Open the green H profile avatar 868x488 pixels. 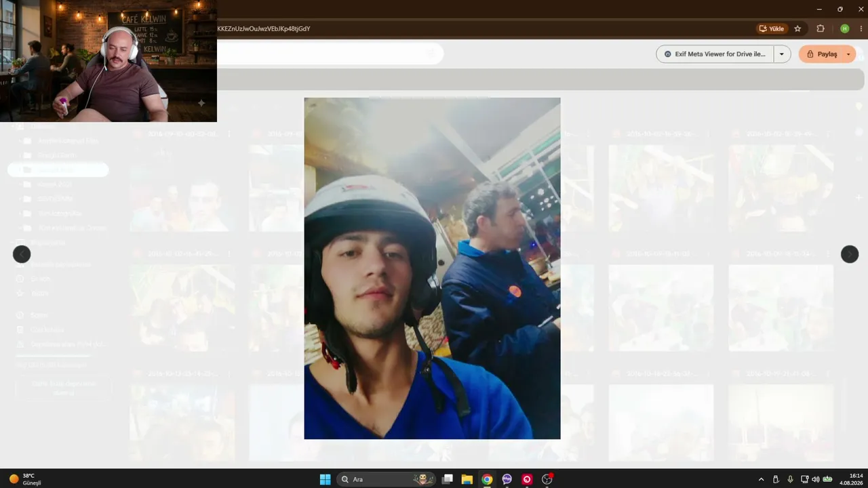[844, 28]
